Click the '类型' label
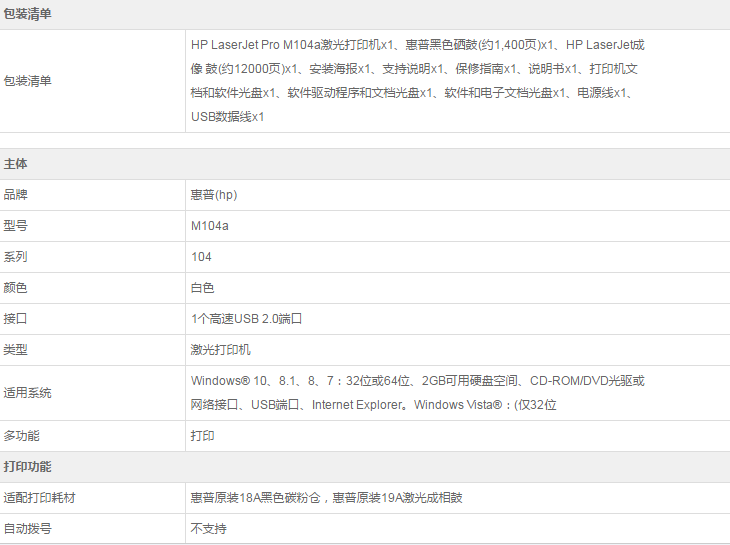Image resolution: width=730 pixels, height=545 pixels. pos(15,350)
